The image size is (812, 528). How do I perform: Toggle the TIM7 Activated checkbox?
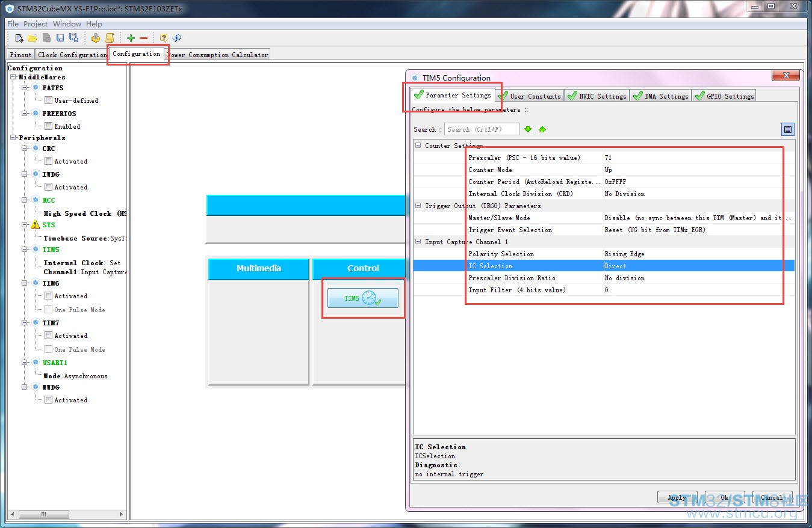[48, 336]
